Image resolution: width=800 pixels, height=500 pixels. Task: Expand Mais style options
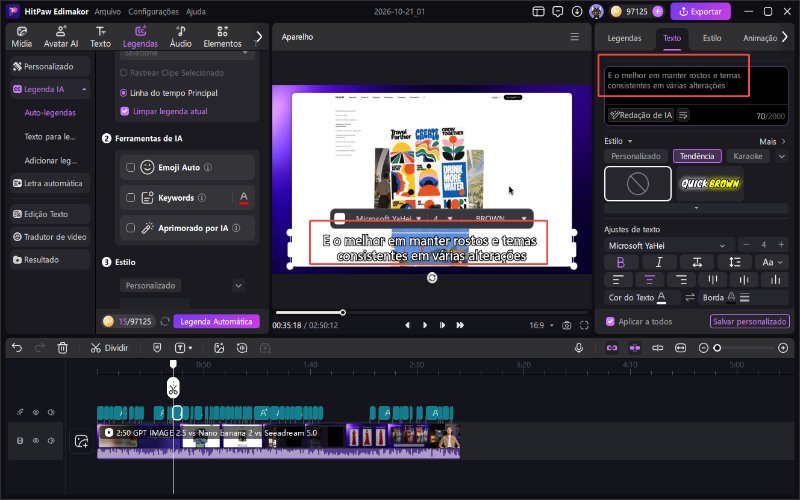pos(772,141)
